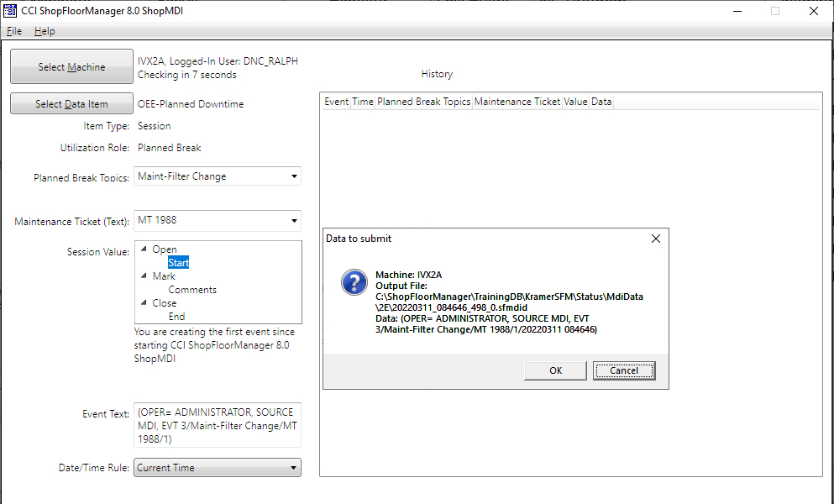Click the blue question mark dialog icon

354,282
